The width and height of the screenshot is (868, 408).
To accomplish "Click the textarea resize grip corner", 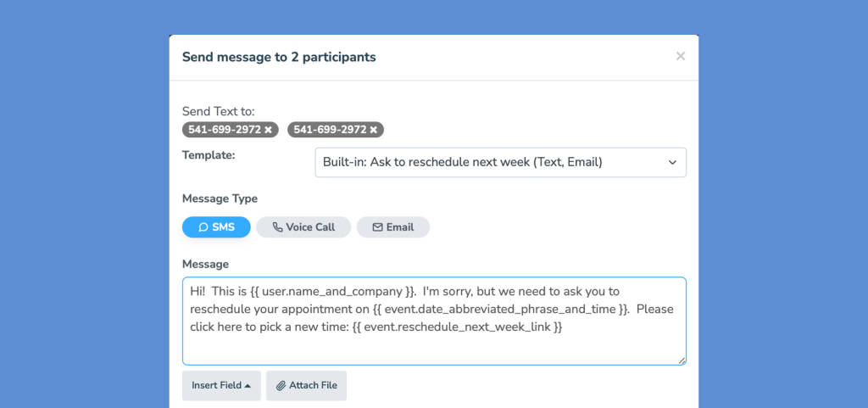I will pos(682,361).
